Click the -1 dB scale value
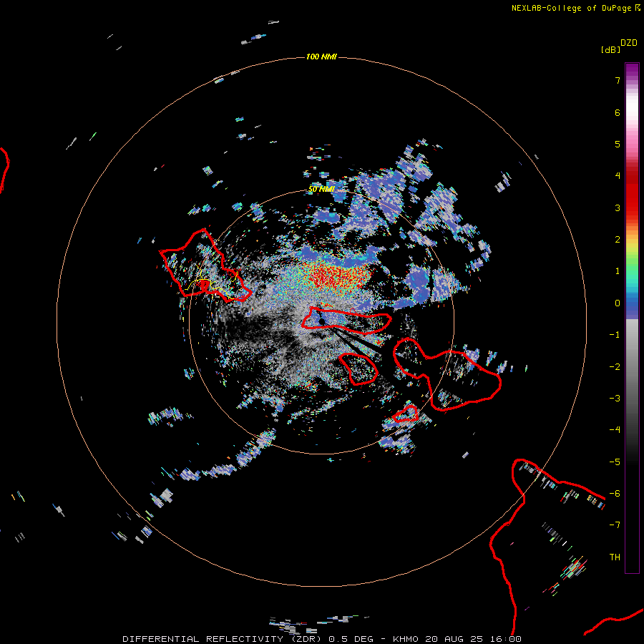 coord(615,335)
